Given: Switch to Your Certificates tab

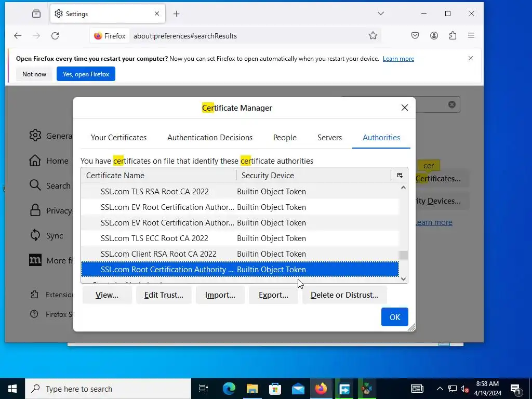Looking at the screenshot, I should [x=119, y=137].
